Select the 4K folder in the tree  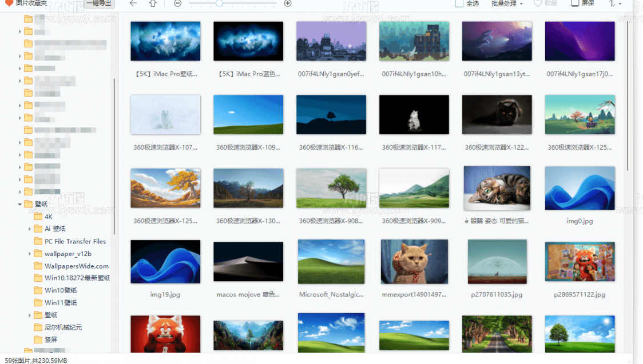[x=43, y=217]
